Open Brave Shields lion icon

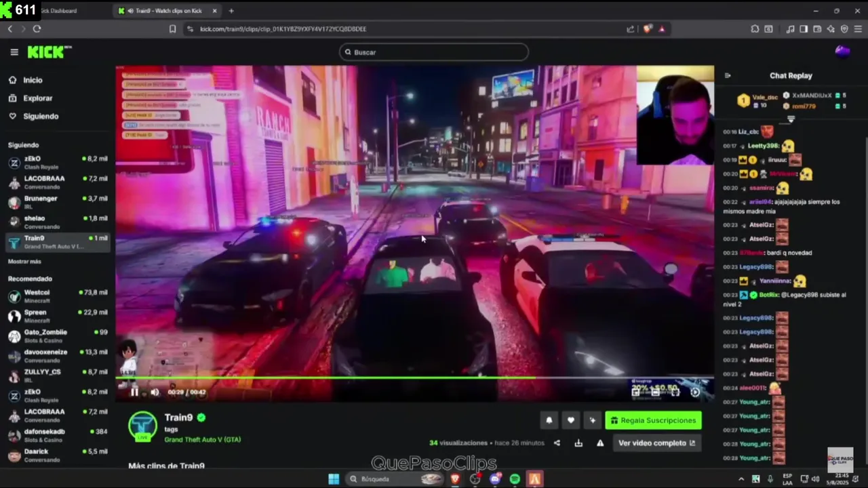[x=647, y=29]
